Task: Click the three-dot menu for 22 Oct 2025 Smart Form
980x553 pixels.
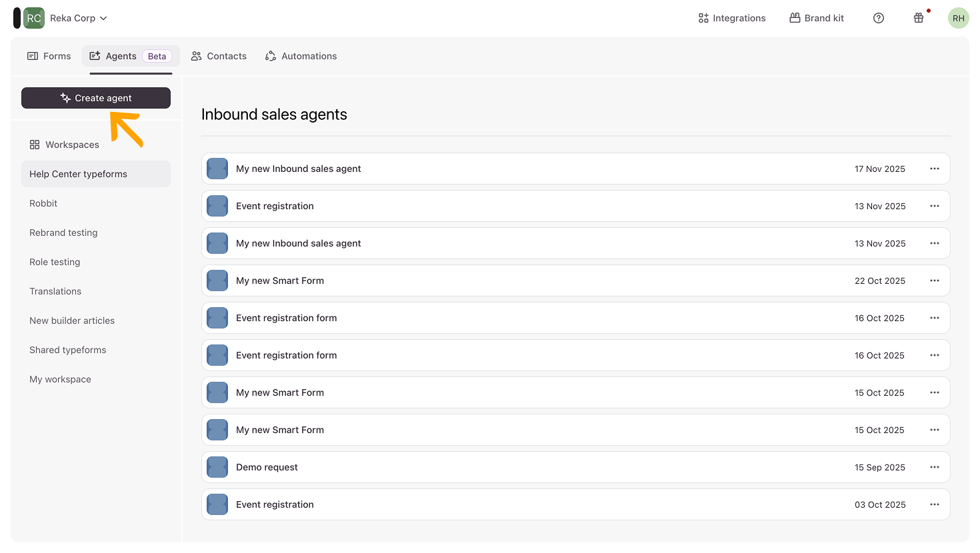Action: [x=934, y=280]
